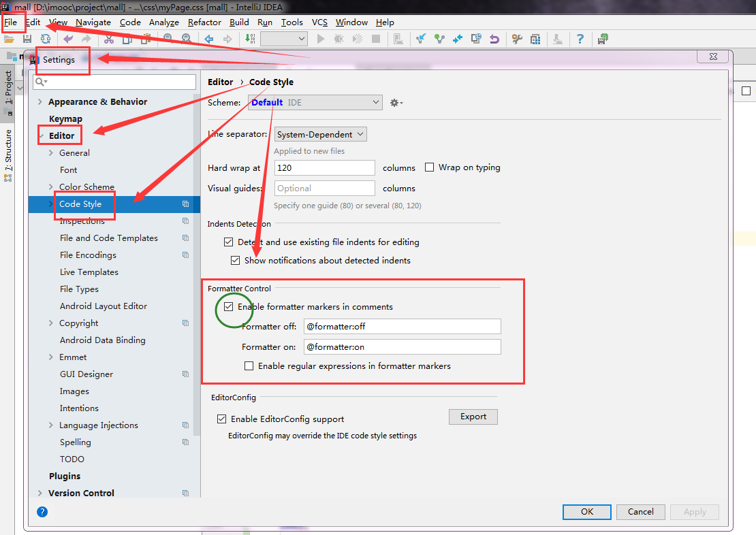Screen dimensions: 756x535
Task: Click the settings search field
Action: point(114,82)
